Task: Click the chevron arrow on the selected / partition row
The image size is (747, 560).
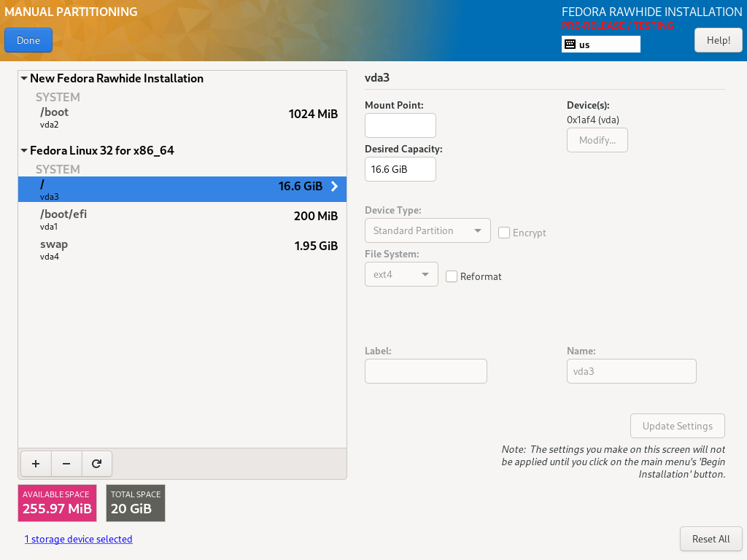Action: click(x=334, y=186)
